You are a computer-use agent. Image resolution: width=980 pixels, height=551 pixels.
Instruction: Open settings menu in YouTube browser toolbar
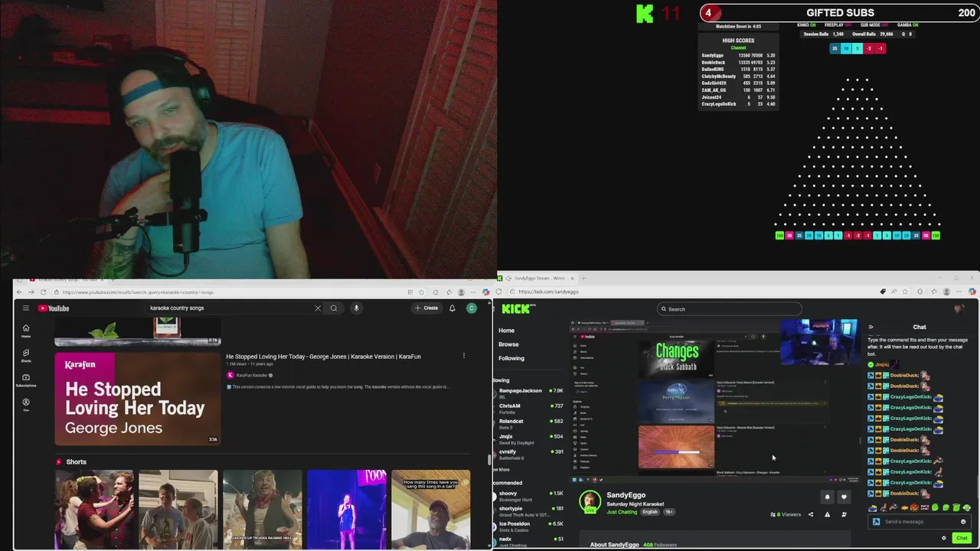point(474,292)
